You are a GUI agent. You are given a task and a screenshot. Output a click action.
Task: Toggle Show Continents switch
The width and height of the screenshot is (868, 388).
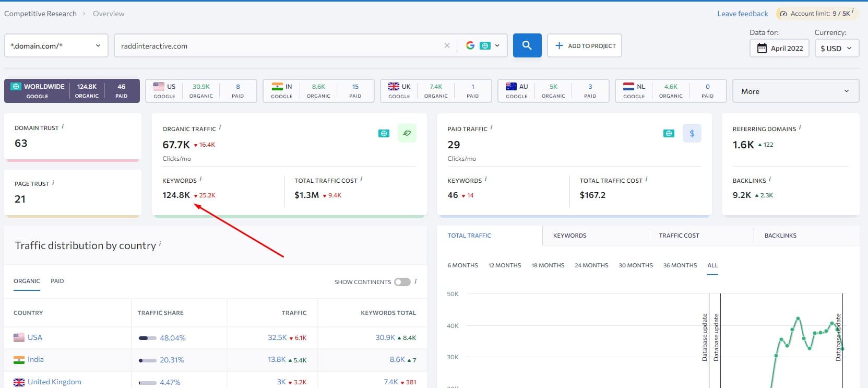pos(402,282)
